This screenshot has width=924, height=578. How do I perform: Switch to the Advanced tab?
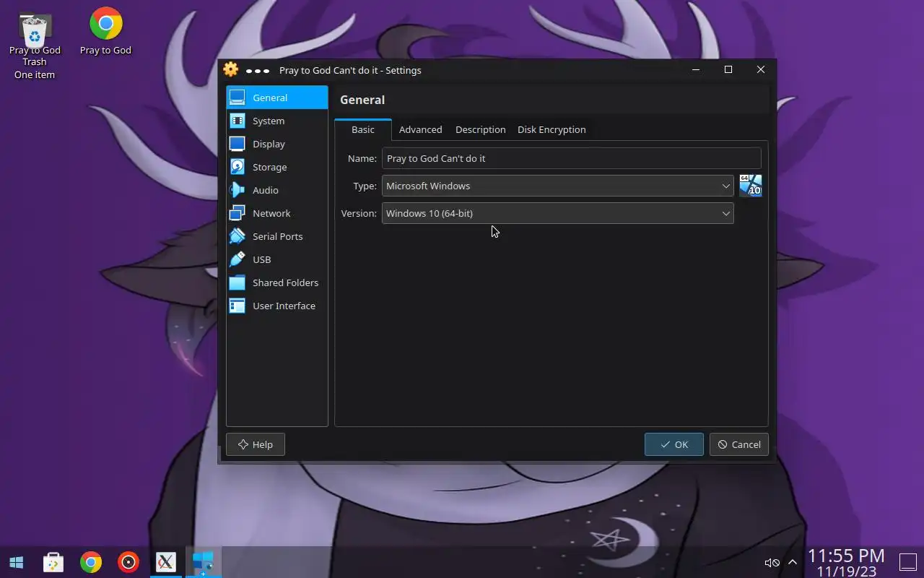coord(420,129)
